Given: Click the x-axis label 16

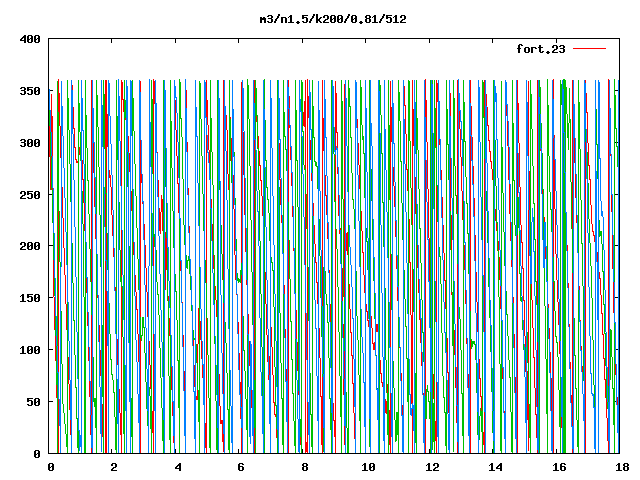Looking at the screenshot, I should point(559,467).
